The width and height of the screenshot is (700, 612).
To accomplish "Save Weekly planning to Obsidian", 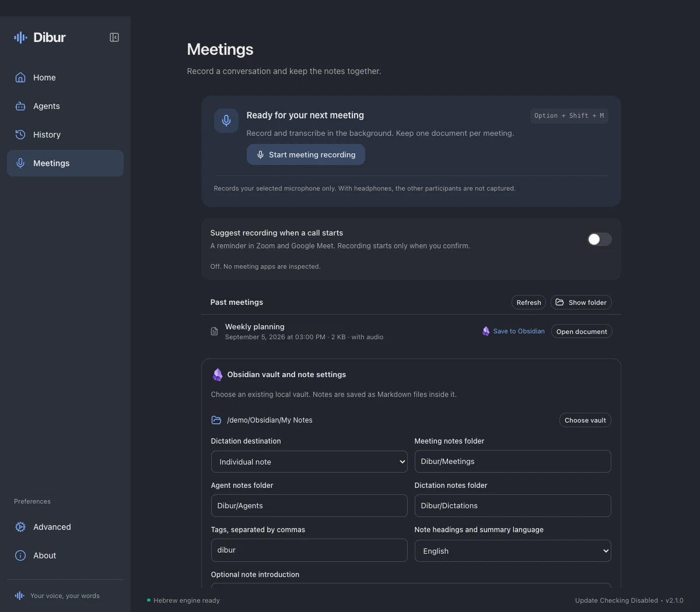I will click(513, 331).
